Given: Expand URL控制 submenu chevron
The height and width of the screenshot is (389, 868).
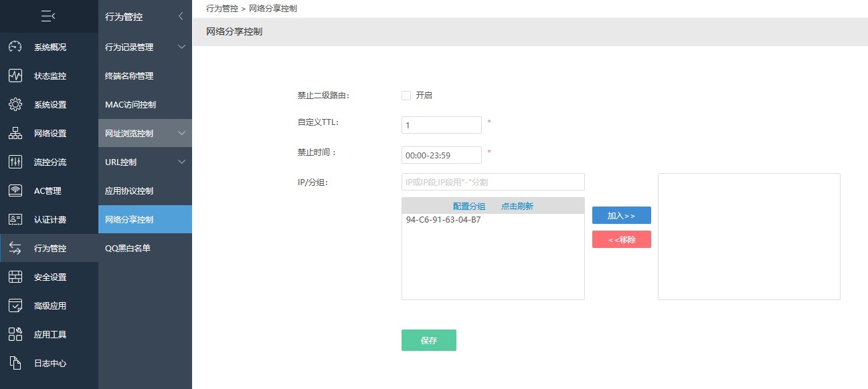Looking at the screenshot, I should (181, 162).
